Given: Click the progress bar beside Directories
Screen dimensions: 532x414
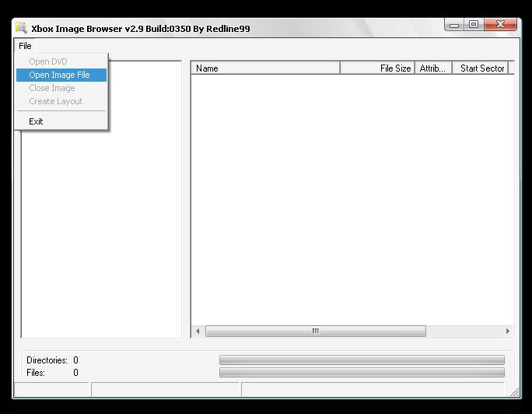Looking at the screenshot, I should (362, 360).
